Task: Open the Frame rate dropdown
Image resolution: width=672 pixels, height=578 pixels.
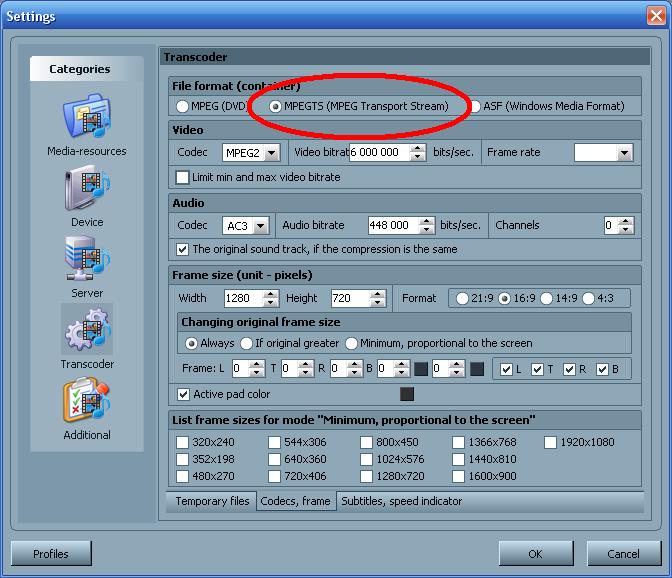Action: point(624,153)
